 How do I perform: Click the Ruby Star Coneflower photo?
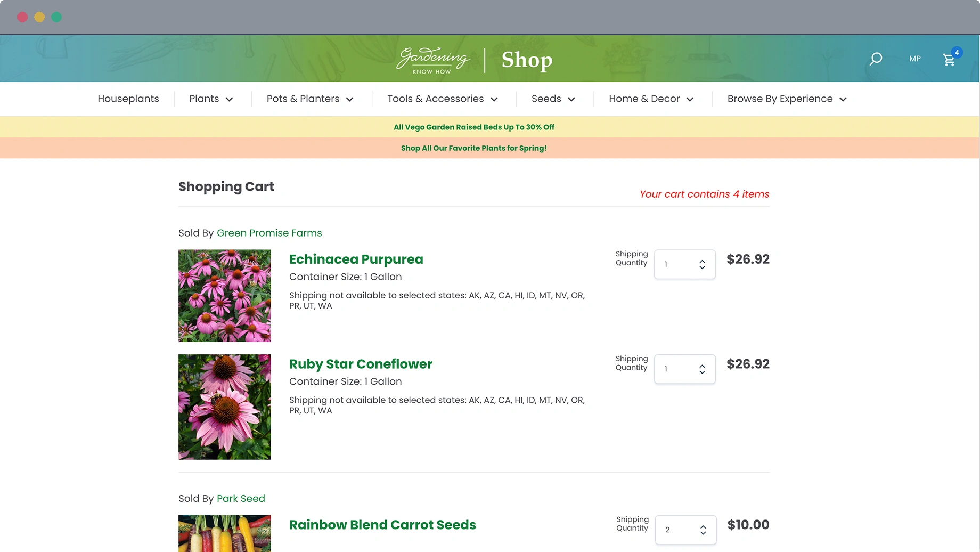point(224,407)
